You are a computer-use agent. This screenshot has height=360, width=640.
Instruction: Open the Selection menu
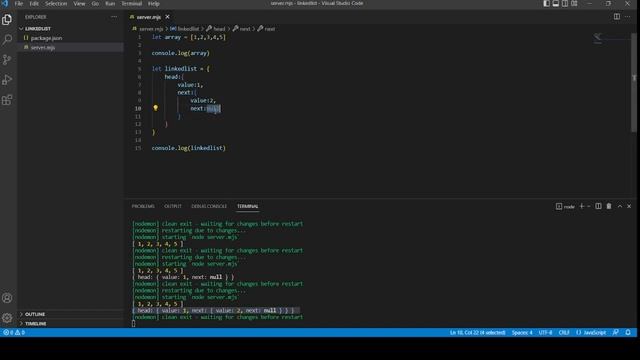click(x=56, y=4)
